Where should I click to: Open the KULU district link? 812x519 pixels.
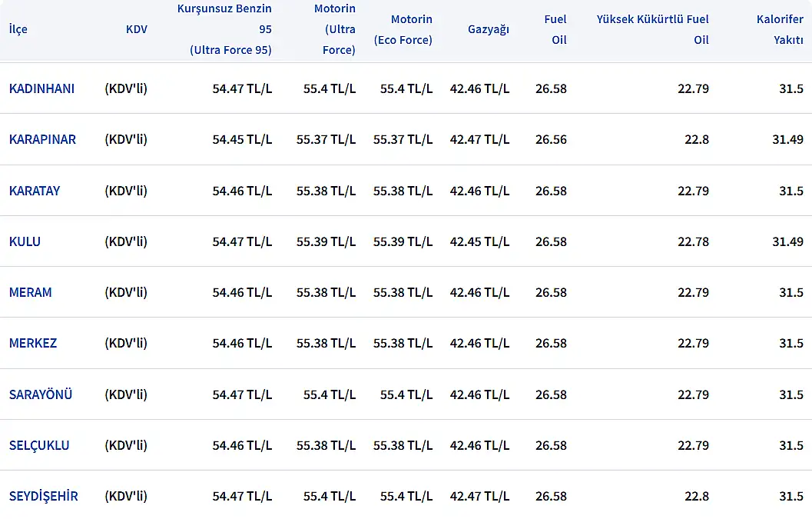pyautogui.click(x=25, y=241)
